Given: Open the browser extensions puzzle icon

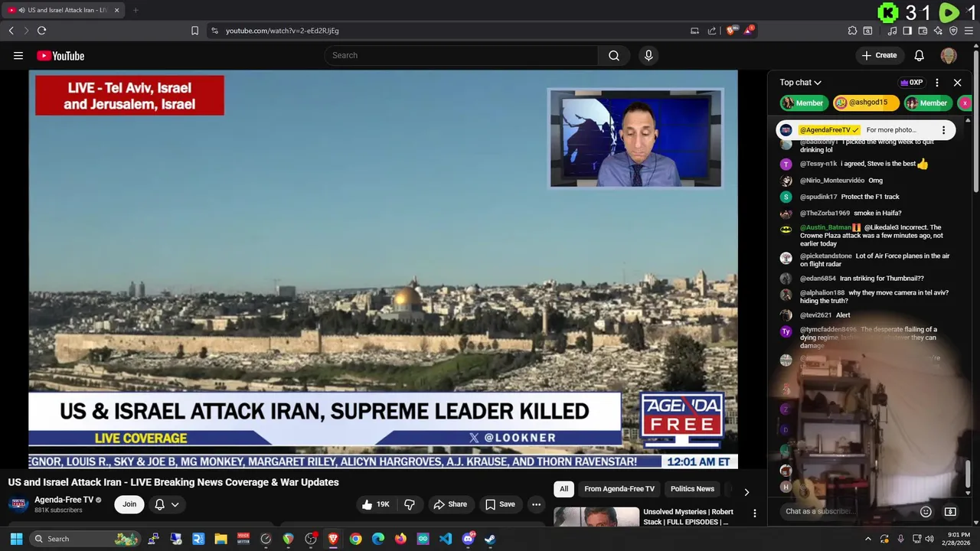Looking at the screenshot, I should pos(852,31).
